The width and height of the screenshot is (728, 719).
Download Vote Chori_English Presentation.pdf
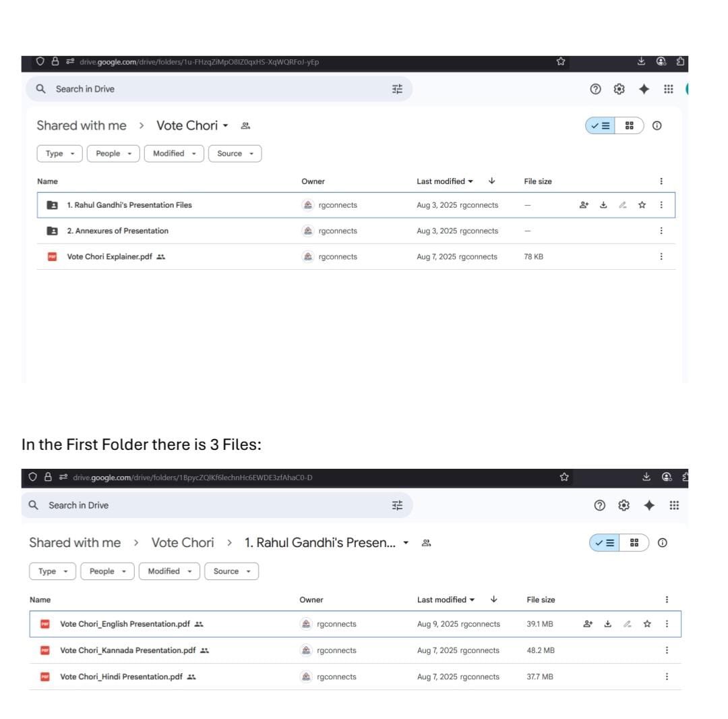[x=608, y=624]
